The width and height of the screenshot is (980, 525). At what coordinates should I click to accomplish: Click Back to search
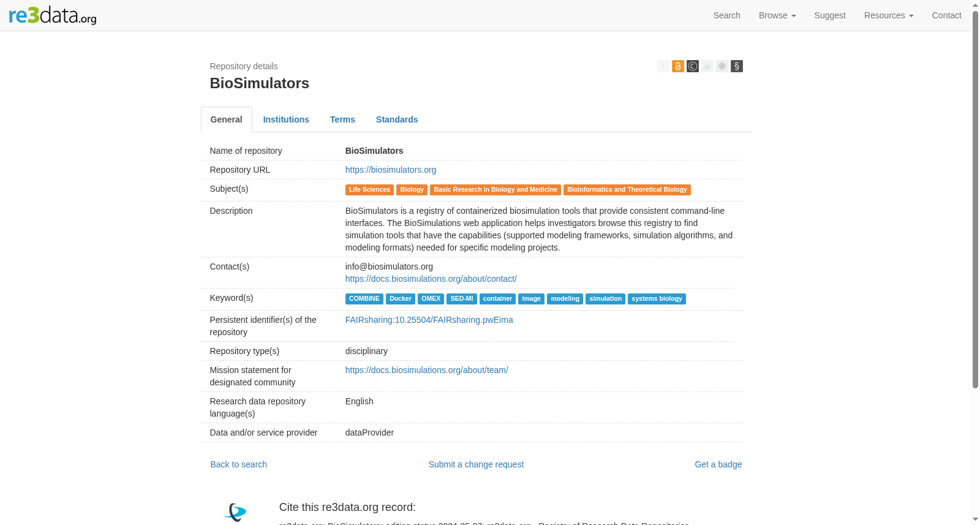pos(239,464)
